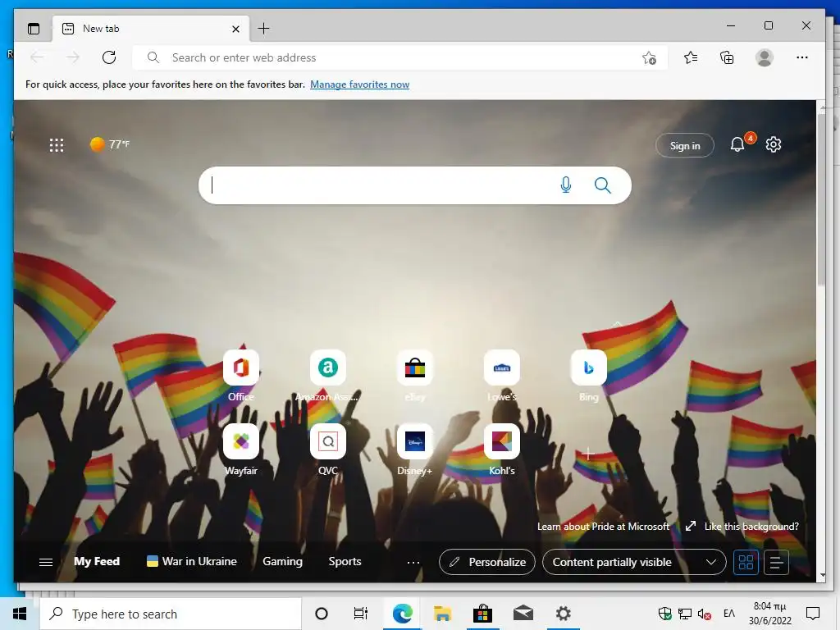Image resolution: width=840 pixels, height=630 pixels.
Task: Select the New tab tab
Action: pyautogui.click(x=152, y=29)
